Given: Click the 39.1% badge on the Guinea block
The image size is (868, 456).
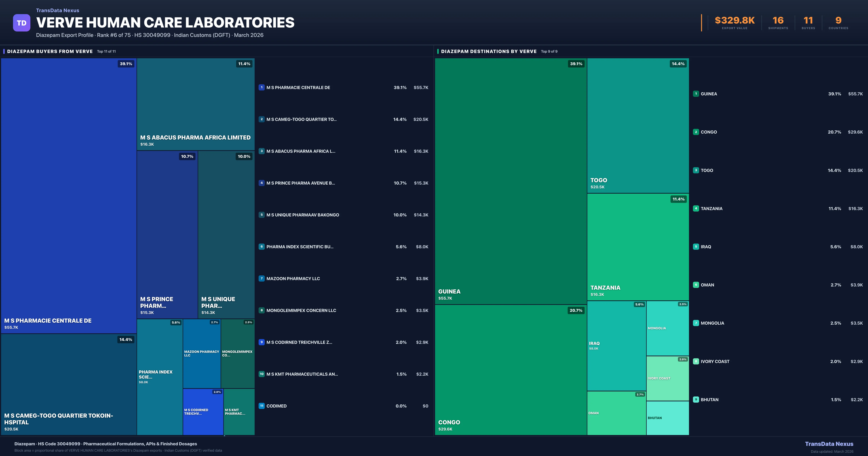Looking at the screenshot, I should pos(576,64).
